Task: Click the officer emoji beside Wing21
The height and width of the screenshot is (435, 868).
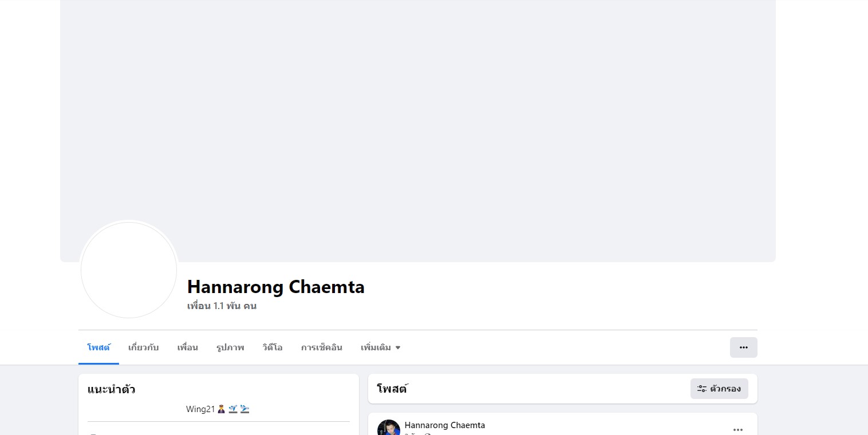Action: [221, 409]
